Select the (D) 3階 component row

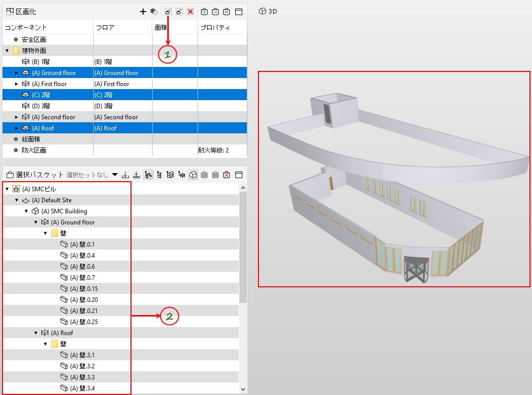pos(125,106)
